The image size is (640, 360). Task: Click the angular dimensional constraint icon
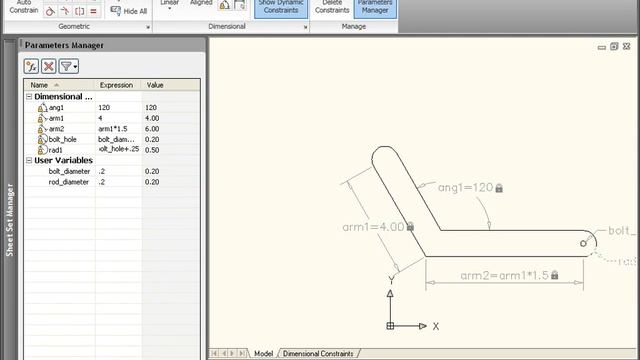(224, 5)
